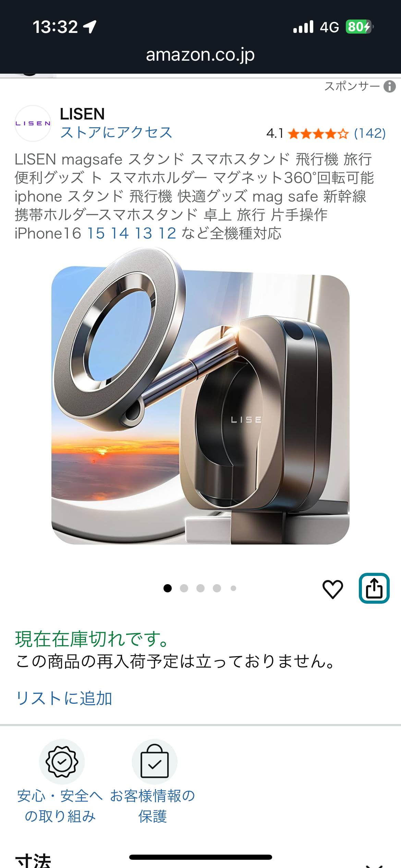Select the third image carousel dot

(200, 588)
